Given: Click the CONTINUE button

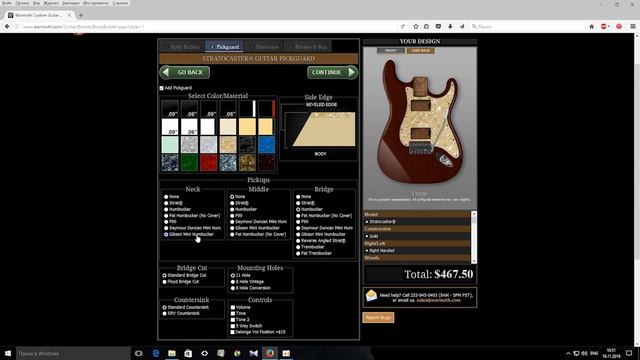Looking at the screenshot, I should coord(332,72).
